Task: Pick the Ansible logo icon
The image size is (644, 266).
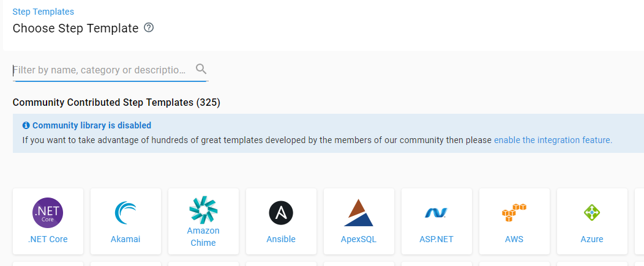Action: point(281,213)
